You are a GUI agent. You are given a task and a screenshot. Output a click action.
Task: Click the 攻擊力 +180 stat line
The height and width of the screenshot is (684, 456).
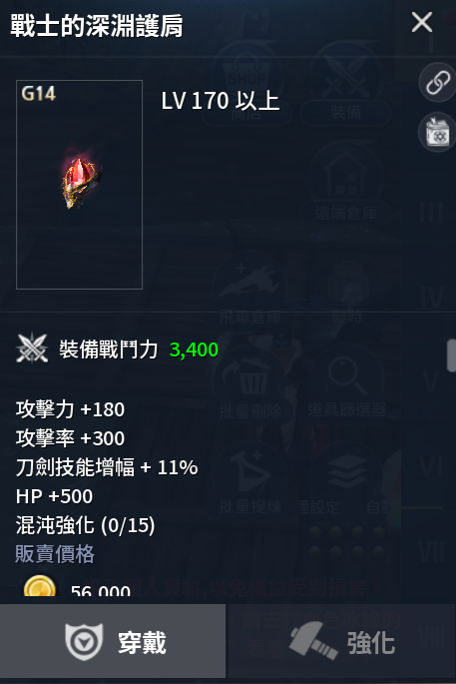click(x=70, y=410)
